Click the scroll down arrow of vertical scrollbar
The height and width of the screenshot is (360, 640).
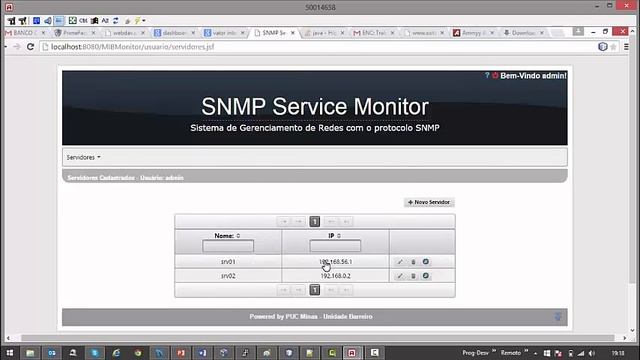point(633,331)
